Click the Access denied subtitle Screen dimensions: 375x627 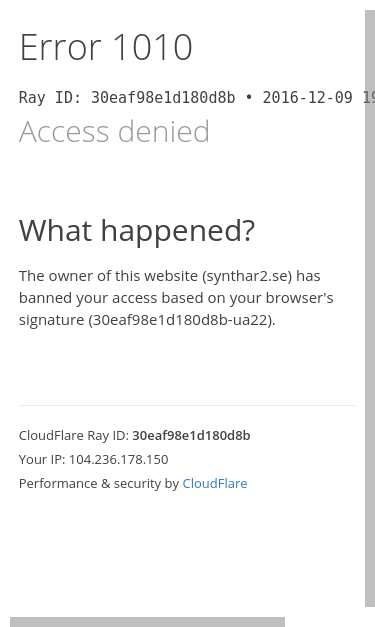pos(114,131)
